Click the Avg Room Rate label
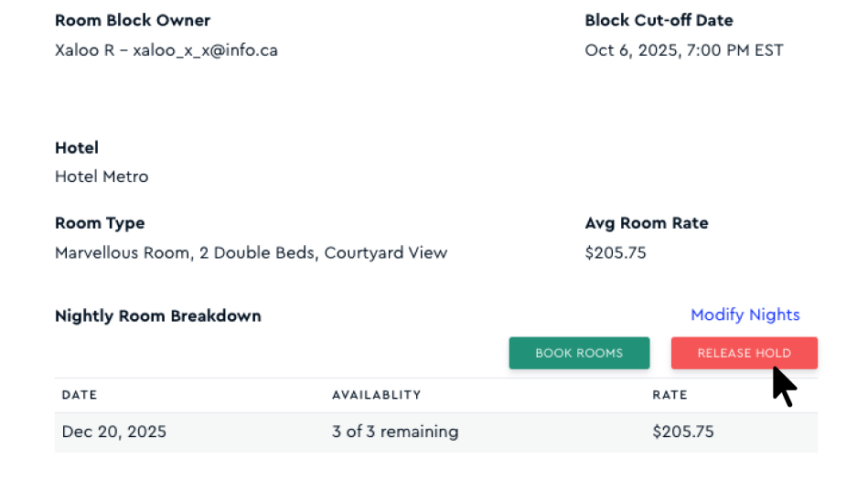 646,223
